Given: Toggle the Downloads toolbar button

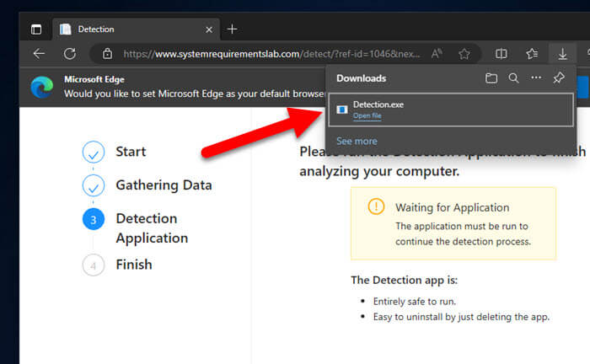Looking at the screenshot, I should pos(562,54).
